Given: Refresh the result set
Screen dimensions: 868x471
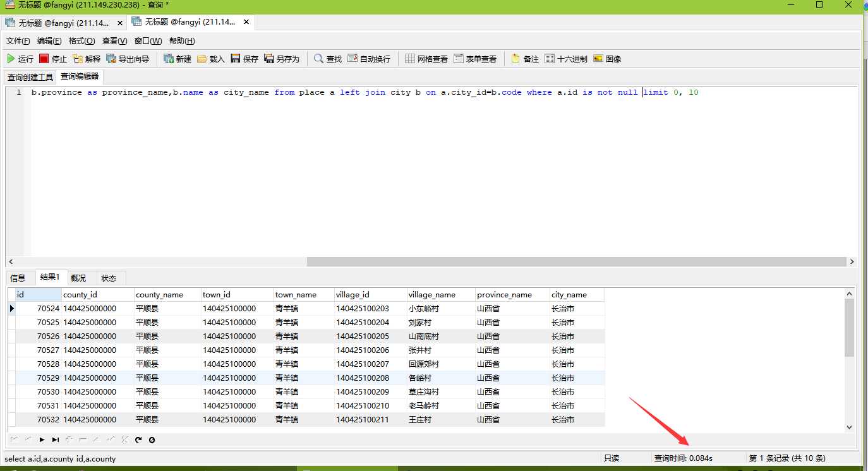Looking at the screenshot, I should pyautogui.click(x=138, y=439).
